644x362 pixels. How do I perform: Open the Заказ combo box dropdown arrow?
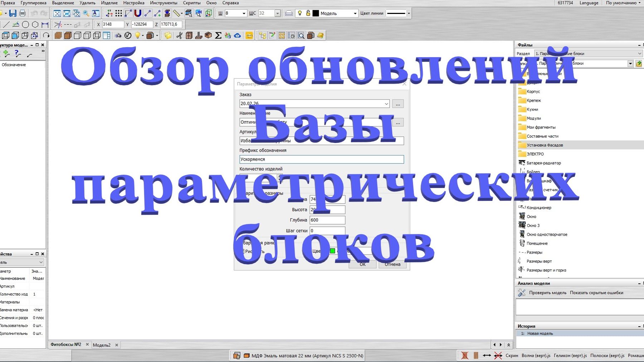(386, 104)
